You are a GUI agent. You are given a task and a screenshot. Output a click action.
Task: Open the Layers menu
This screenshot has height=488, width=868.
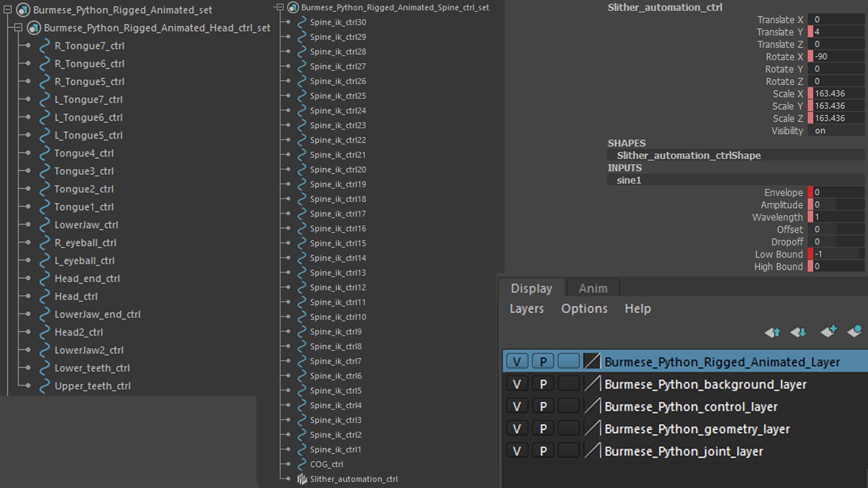point(526,309)
